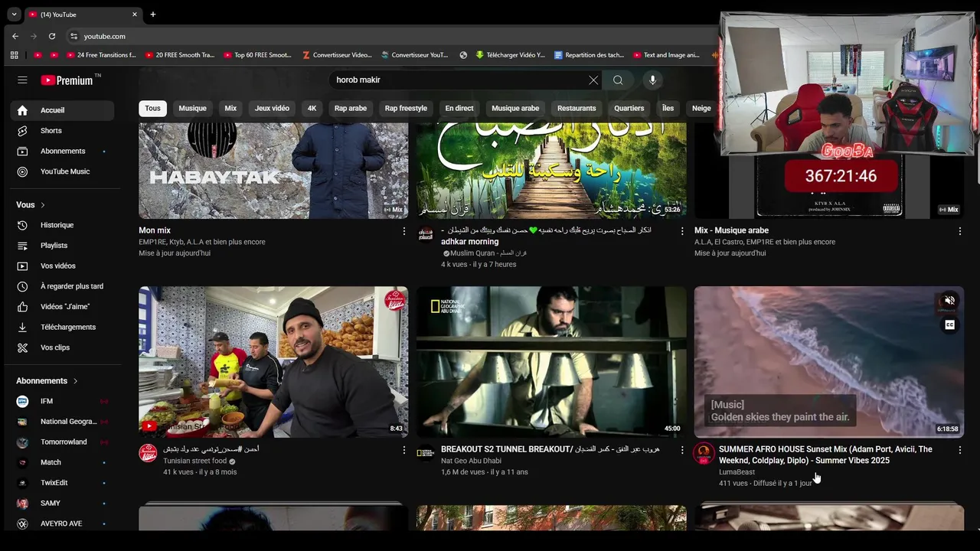
Task: Click the Tunisian street food channel avatar
Action: click(x=148, y=453)
